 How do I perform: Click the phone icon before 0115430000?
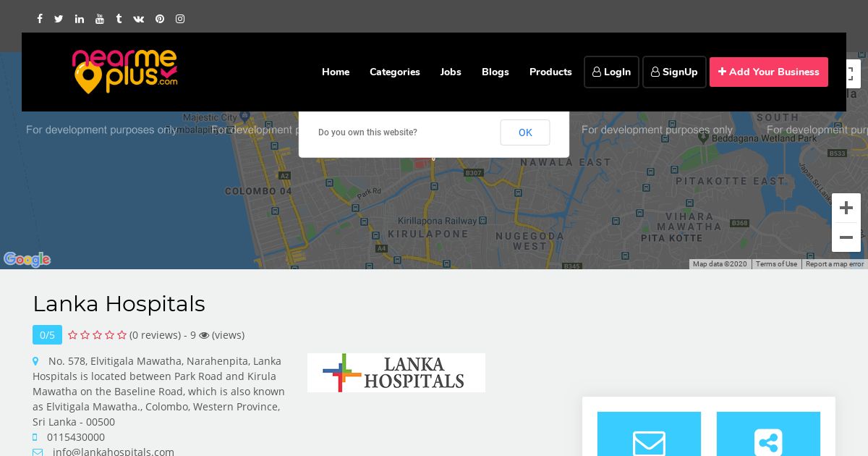[35, 437]
